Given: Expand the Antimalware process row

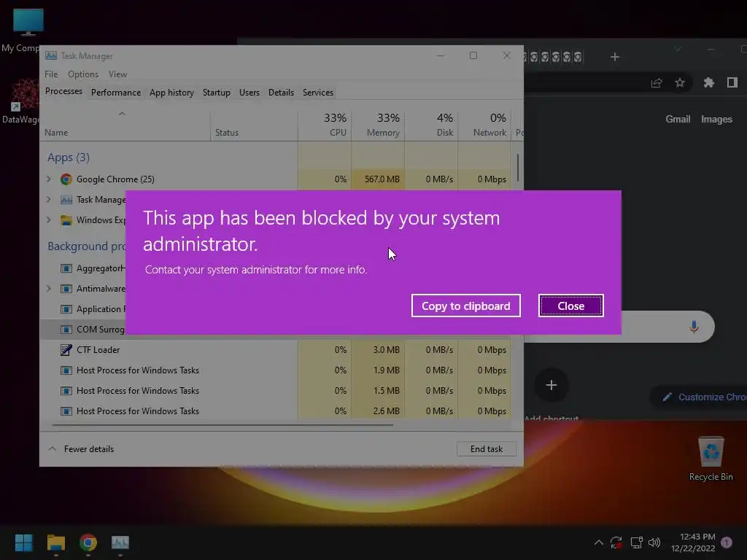Looking at the screenshot, I should pos(49,289).
